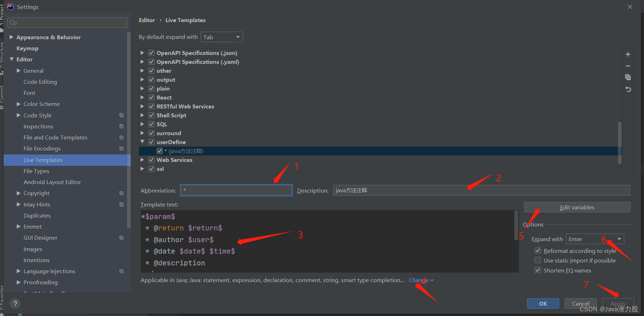Viewport: 644px width, 316px height.
Task: Enable Use static import if possible
Action: pos(538,260)
